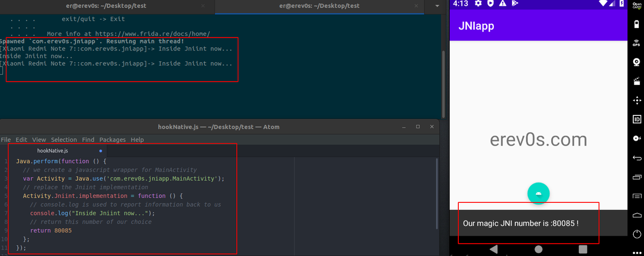Viewport: 644px width, 256px height.
Task: Click the frida docs URL in terminal
Action: (159, 34)
